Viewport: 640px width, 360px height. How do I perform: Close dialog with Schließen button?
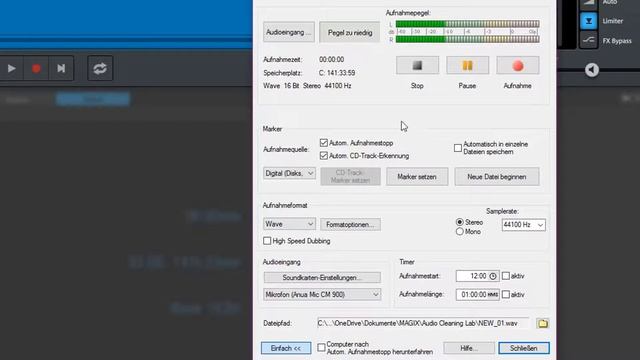pos(524,348)
